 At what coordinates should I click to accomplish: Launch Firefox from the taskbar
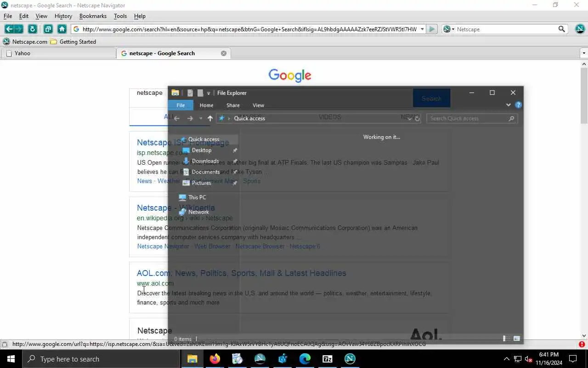click(x=215, y=359)
